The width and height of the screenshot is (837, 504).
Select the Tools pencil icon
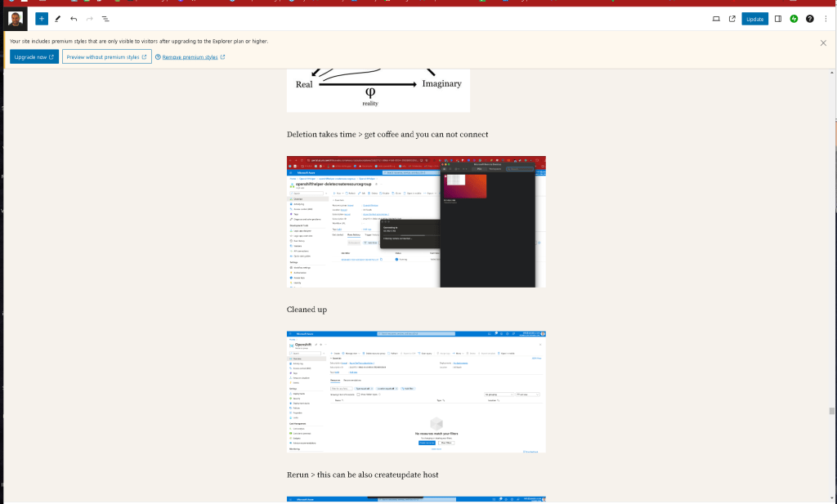click(58, 19)
